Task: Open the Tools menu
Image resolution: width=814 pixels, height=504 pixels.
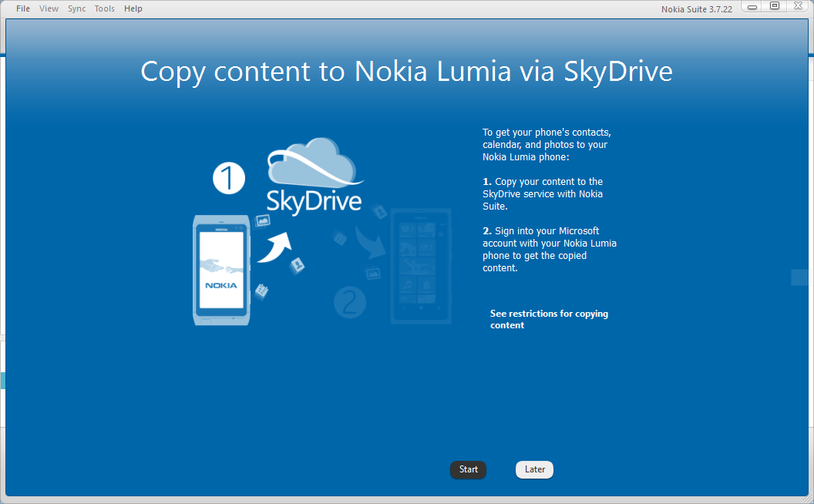Action: pyautogui.click(x=104, y=8)
